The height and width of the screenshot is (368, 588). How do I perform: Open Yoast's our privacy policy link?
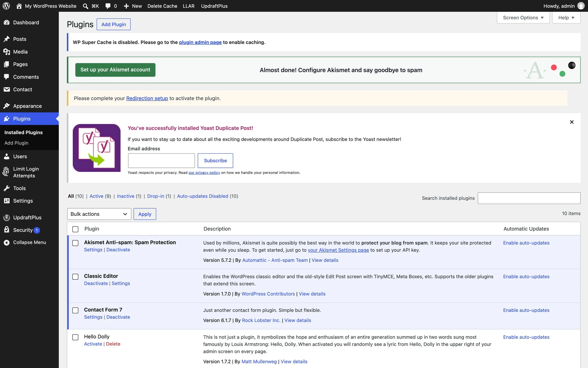pyautogui.click(x=204, y=172)
